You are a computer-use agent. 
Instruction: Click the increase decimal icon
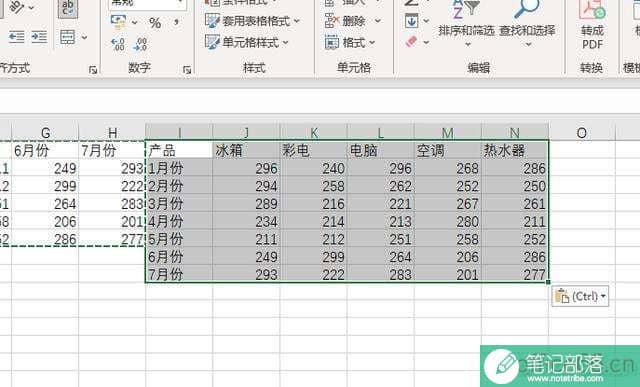(118, 44)
